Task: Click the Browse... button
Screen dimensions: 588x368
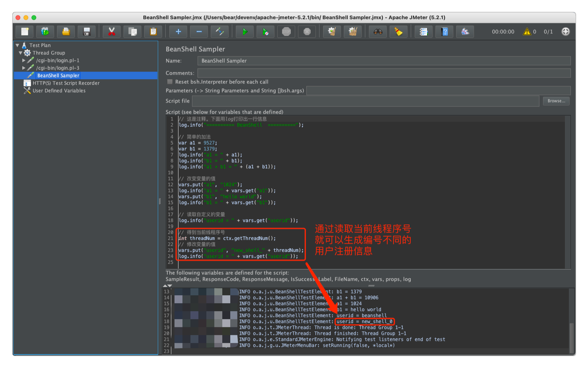Action: tap(556, 101)
